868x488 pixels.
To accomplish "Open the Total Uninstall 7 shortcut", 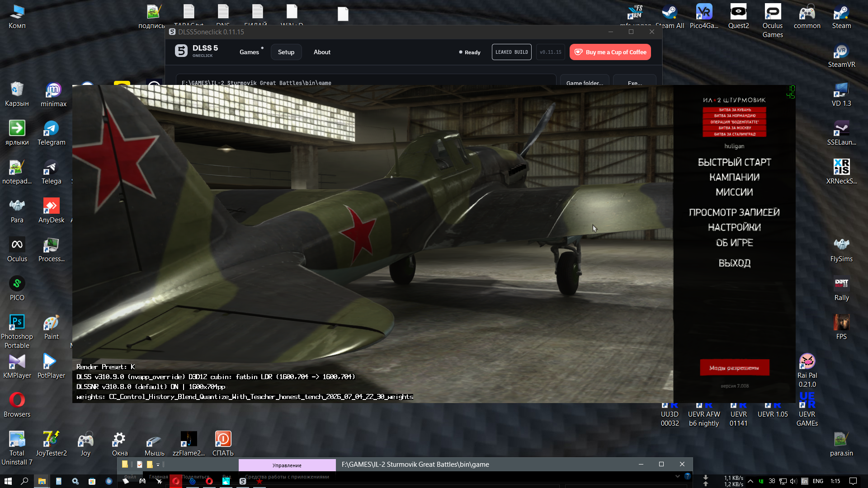I will pos(17,449).
